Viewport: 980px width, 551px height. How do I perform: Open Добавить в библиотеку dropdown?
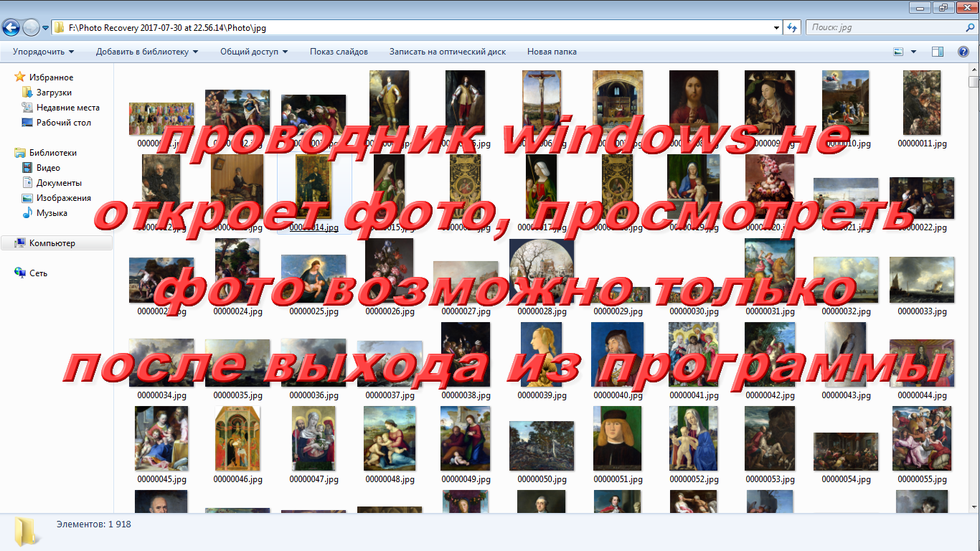point(147,52)
